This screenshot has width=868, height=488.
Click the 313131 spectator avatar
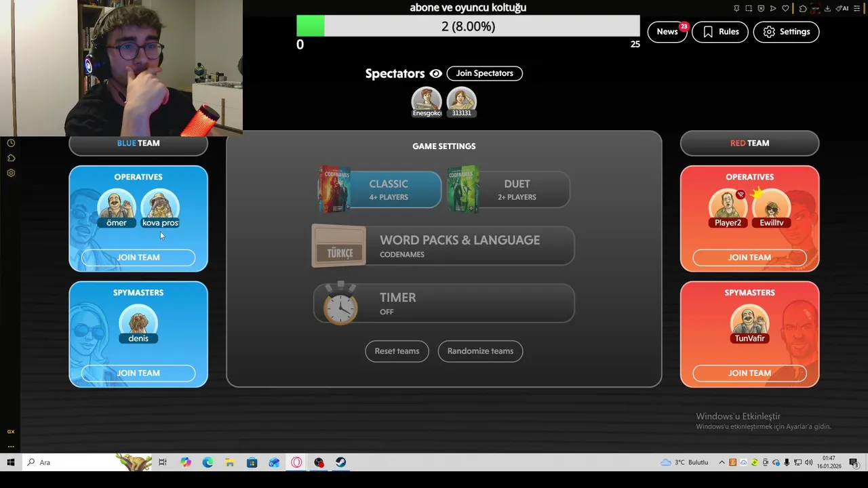[461, 102]
